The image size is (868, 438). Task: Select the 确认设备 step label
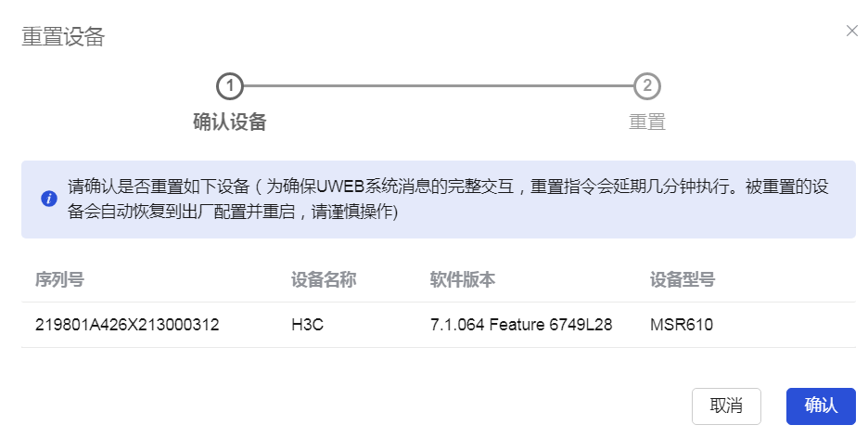[229, 122]
